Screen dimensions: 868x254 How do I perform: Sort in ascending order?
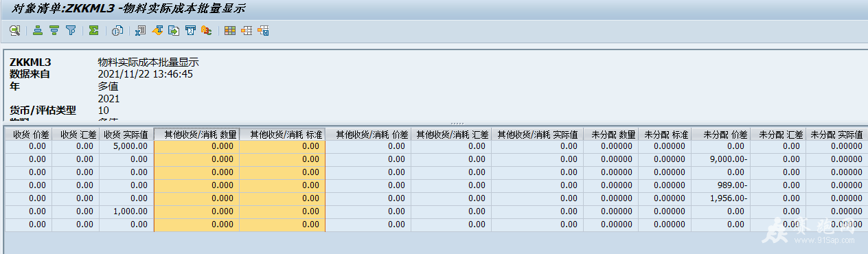point(38,31)
